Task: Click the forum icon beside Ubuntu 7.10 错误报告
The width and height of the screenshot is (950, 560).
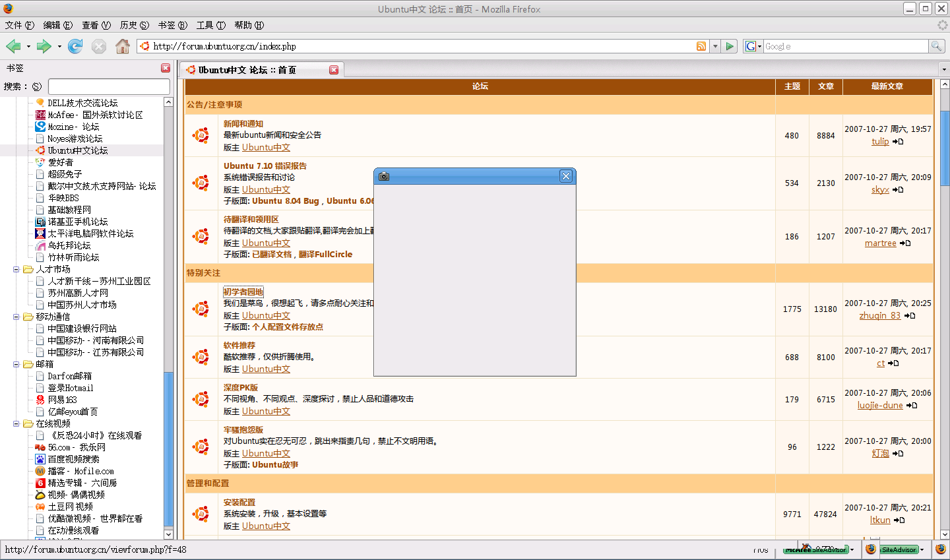Action: (x=201, y=183)
